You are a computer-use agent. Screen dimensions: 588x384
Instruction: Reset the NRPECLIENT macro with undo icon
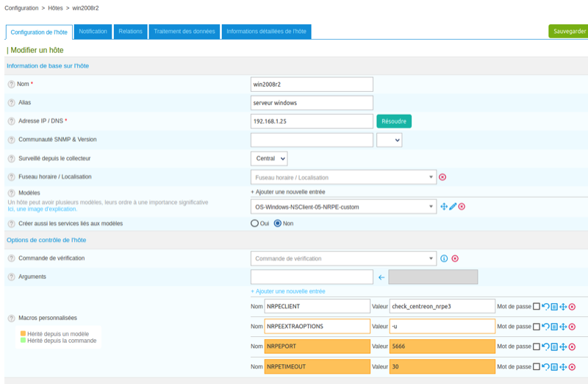545,306
